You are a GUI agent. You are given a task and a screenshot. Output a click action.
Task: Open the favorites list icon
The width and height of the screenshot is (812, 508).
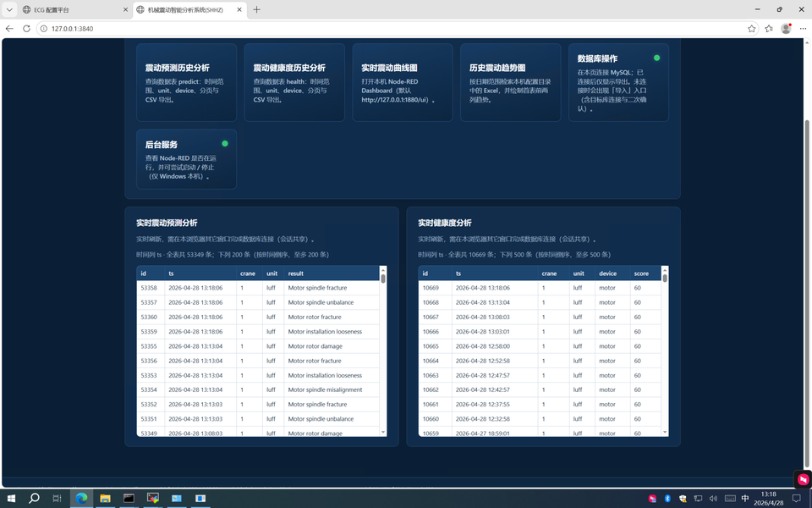click(x=769, y=29)
